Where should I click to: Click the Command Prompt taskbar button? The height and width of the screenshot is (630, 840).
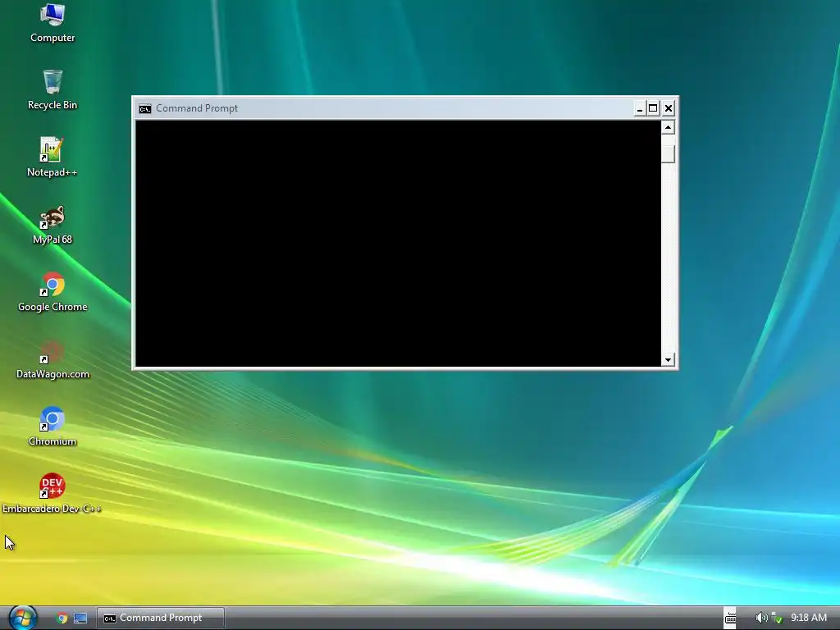coord(160,618)
